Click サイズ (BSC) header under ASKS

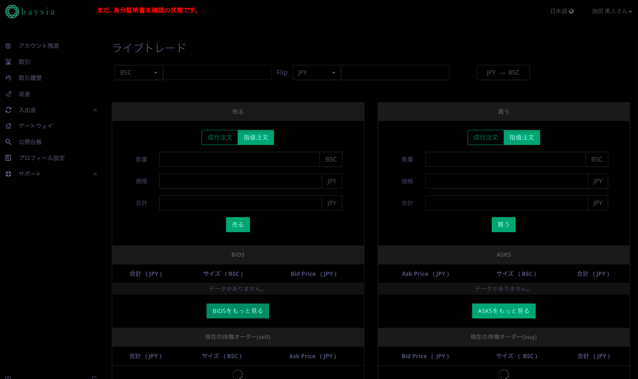pyautogui.click(x=517, y=274)
